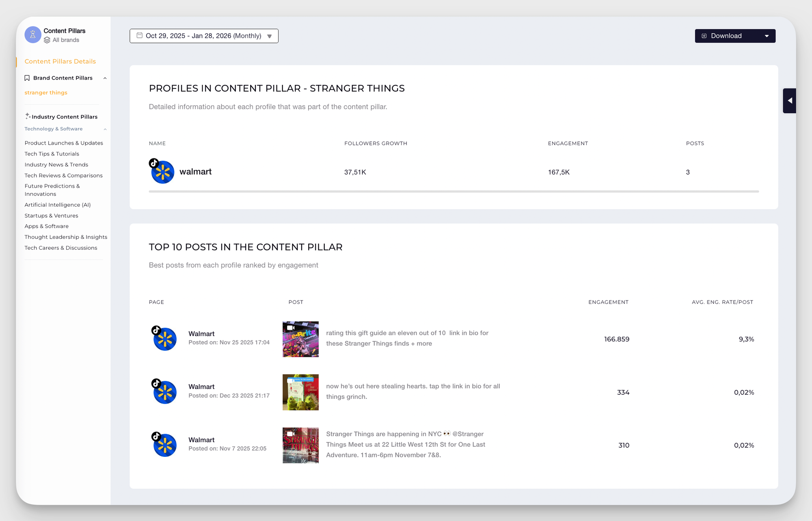Viewport: 812px width, 521px height.
Task: Collapse the Technology & Software section
Action: (x=105, y=129)
